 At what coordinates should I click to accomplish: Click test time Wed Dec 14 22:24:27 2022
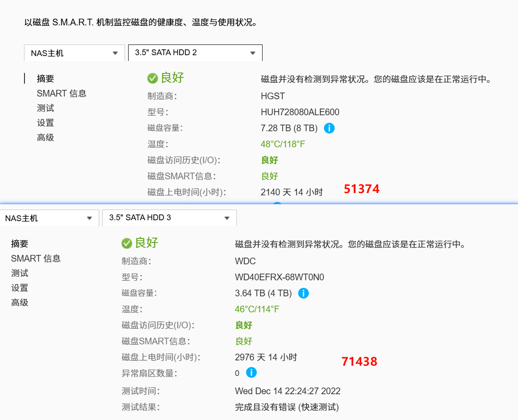tap(287, 391)
